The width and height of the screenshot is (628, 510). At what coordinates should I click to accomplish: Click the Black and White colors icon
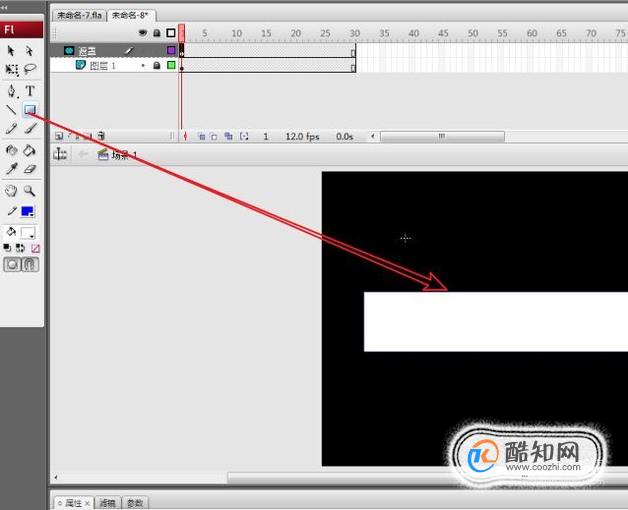[x=7, y=248]
